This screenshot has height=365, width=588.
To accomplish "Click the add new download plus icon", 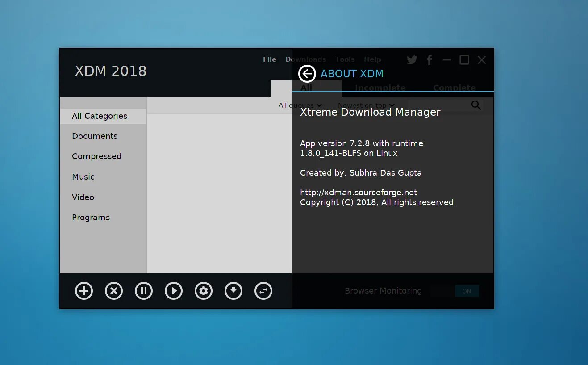I will [84, 291].
